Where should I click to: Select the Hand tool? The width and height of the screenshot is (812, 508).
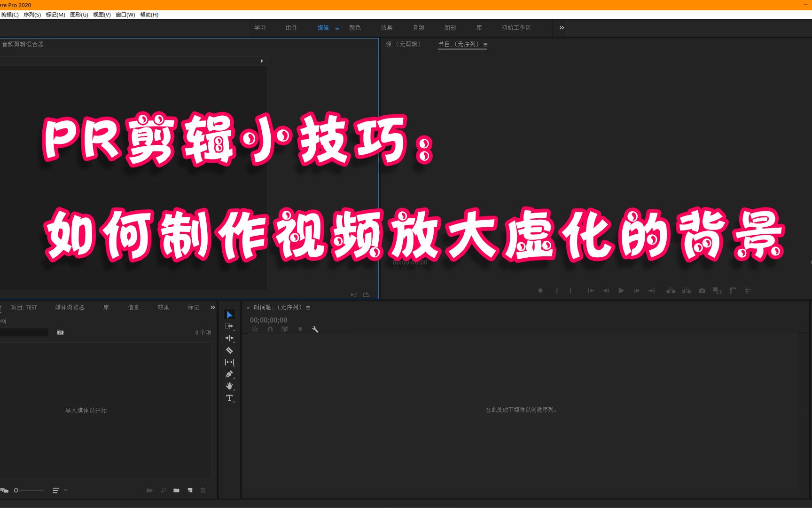pos(229,386)
